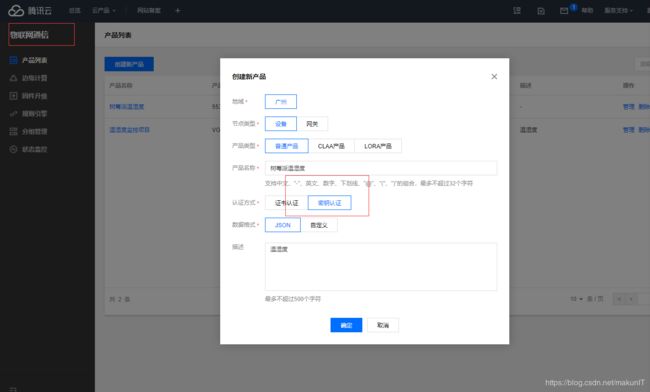Image resolution: width=650 pixels, height=392 pixels.
Task: Click the Tencent Cloud logo
Action: [30, 10]
